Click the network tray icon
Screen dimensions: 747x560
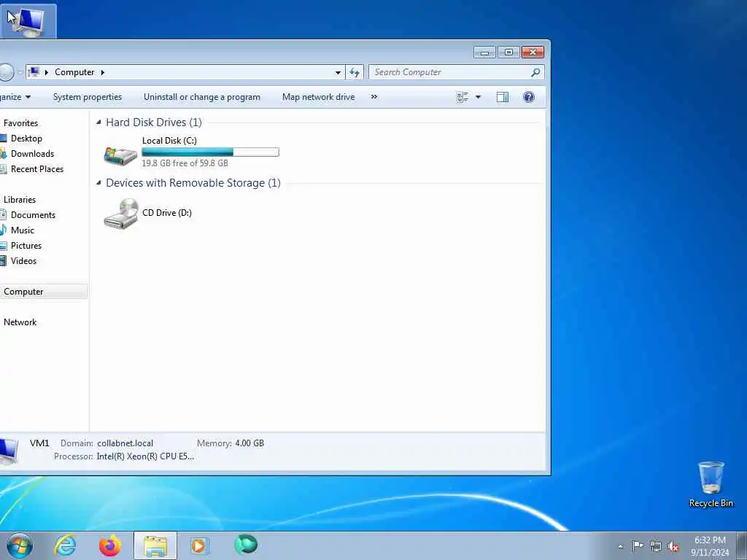click(656, 546)
